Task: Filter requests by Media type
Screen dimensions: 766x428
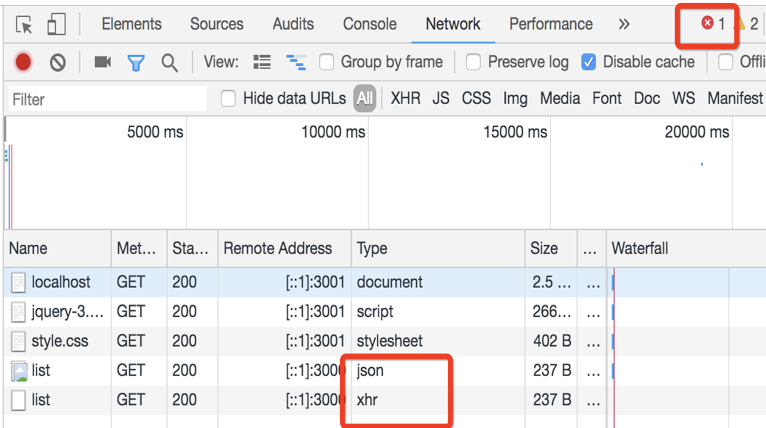Action: click(x=560, y=98)
